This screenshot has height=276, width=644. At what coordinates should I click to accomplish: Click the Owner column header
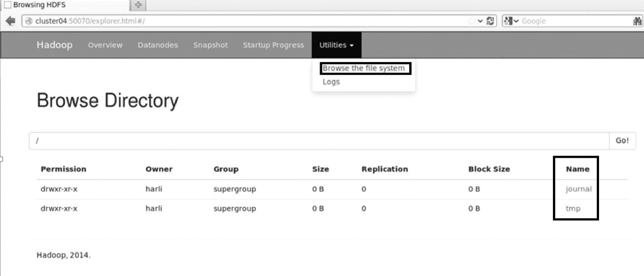tap(159, 169)
